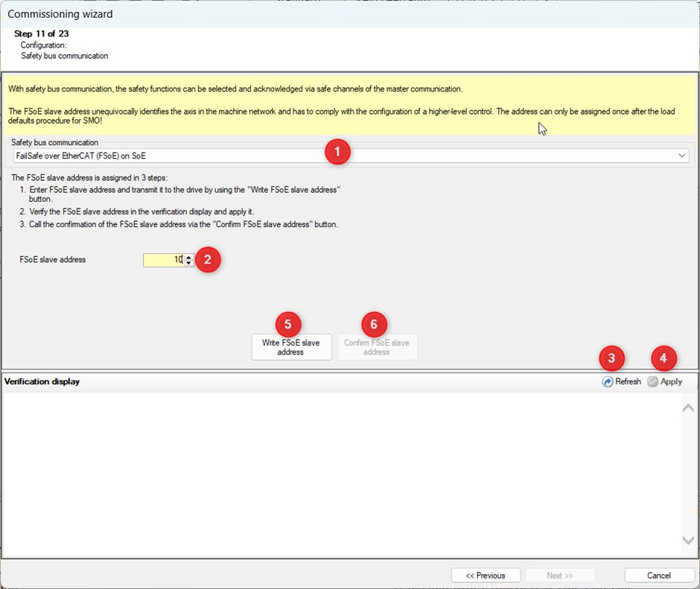Open the Safety bus communication dropdown
Image resolution: width=700 pixels, height=589 pixels.
point(681,156)
